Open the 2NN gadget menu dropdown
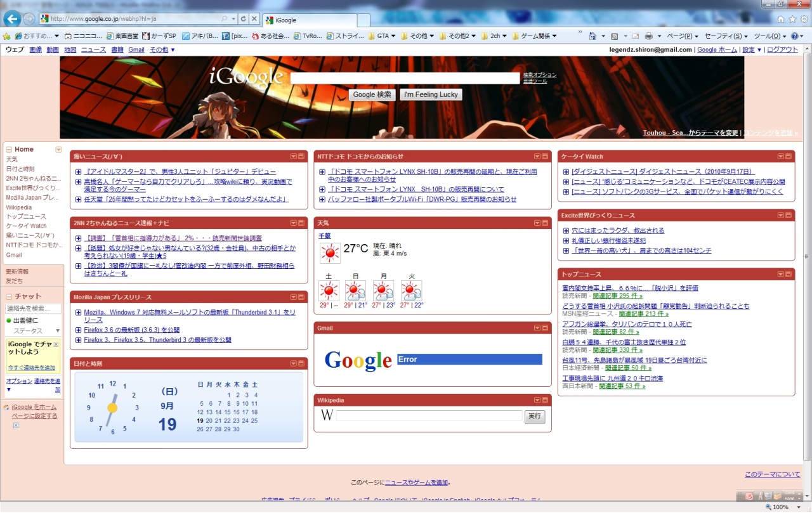Image resolution: width=812 pixels, height=513 pixels. tap(294, 223)
